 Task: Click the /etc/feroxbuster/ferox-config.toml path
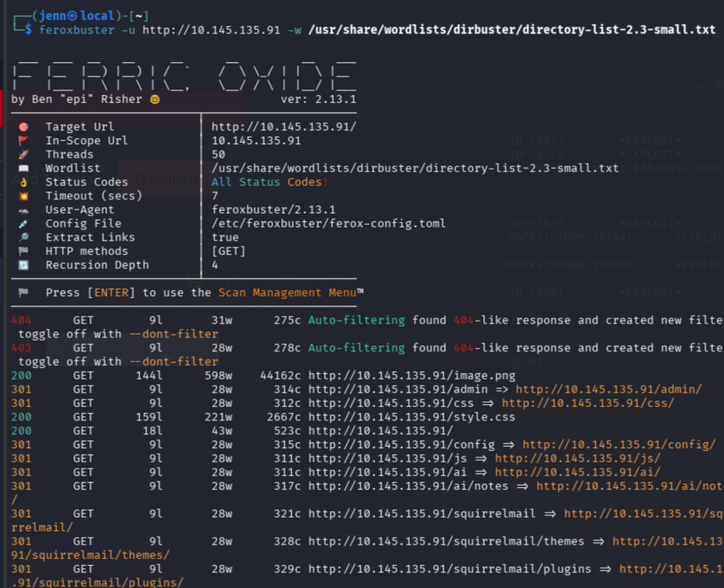[329, 224]
